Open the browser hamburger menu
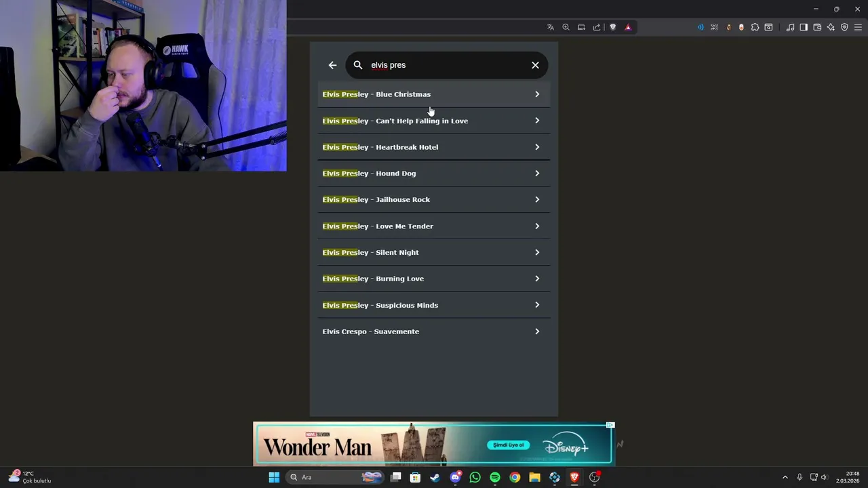 [858, 27]
